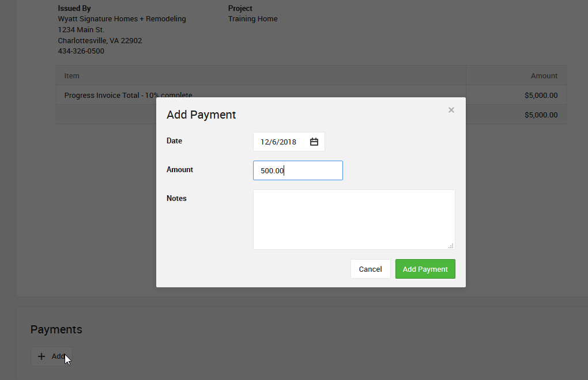Select the Amount column header in table
This screenshot has height=380, width=588.
point(544,75)
